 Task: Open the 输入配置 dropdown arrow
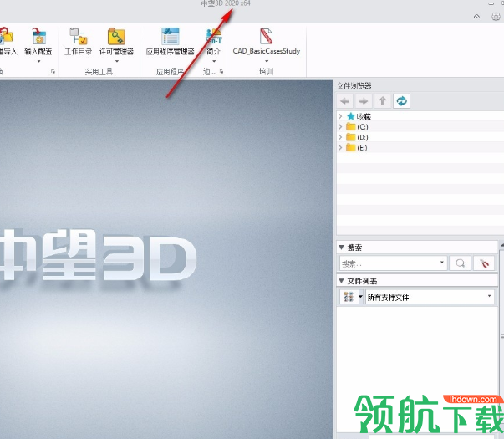39,61
